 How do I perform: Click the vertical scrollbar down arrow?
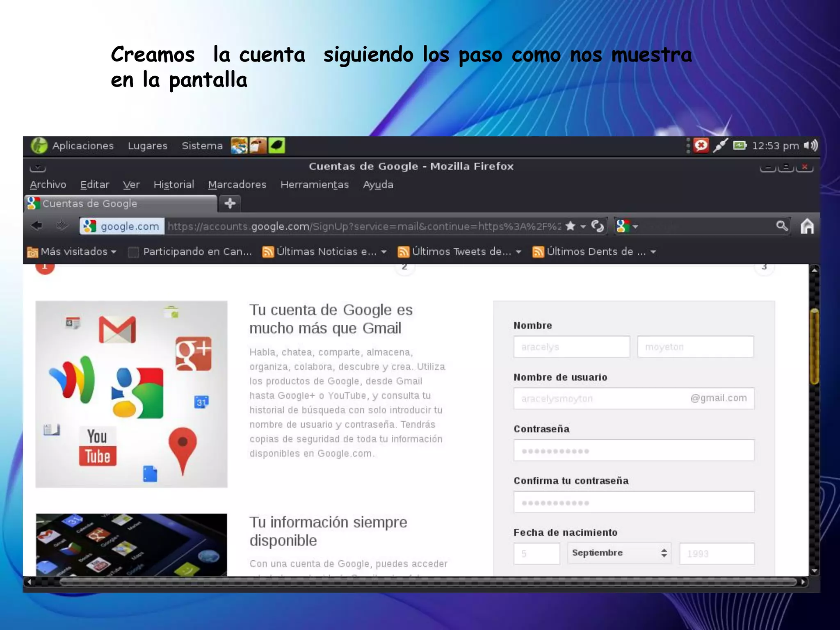tap(815, 571)
